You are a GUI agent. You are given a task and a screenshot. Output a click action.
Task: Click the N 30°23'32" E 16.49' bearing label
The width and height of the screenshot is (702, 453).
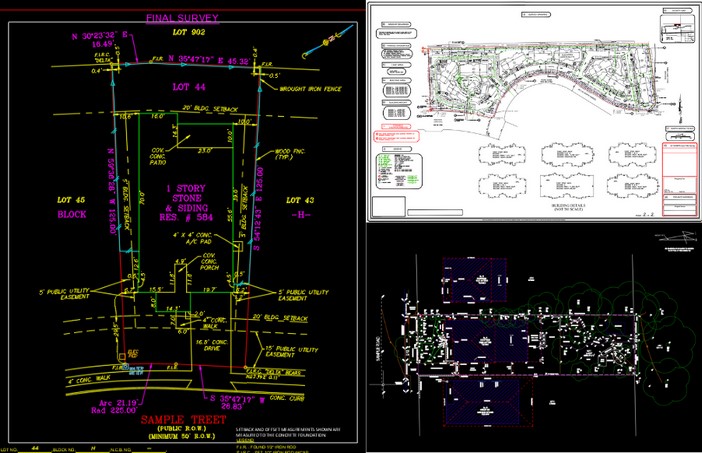click(x=100, y=39)
